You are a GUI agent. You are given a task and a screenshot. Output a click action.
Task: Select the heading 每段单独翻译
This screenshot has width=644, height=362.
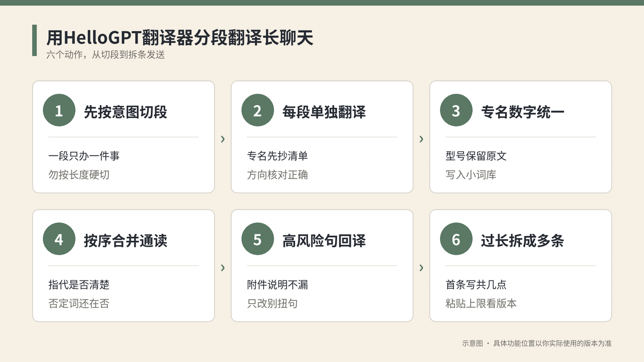(x=324, y=112)
